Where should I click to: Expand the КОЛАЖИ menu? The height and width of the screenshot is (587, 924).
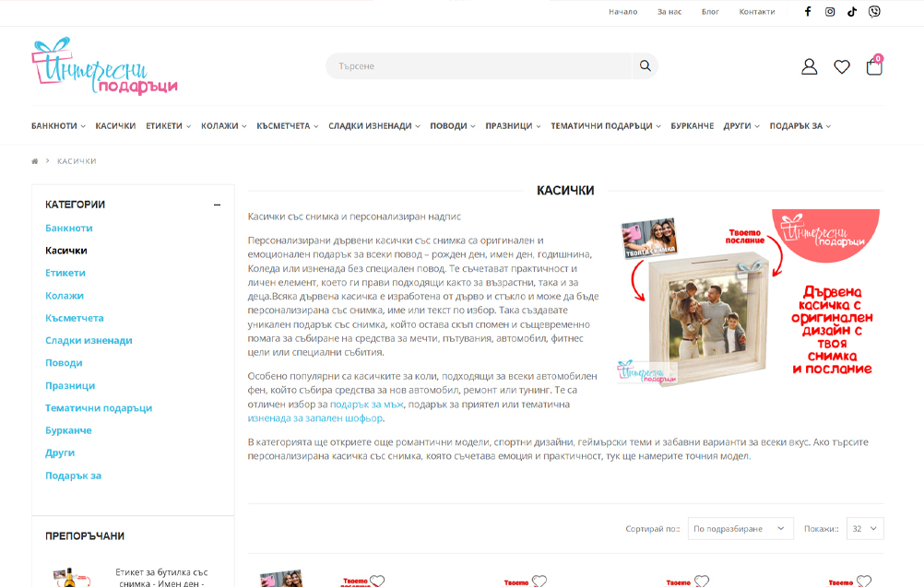click(x=224, y=126)
